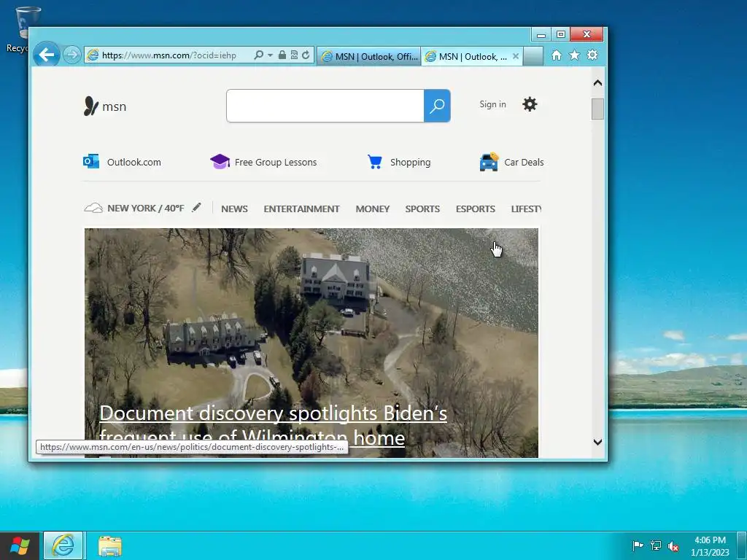747x560 pixels.
Task: Open a new blank tab
Action: (x=533, y=56)
